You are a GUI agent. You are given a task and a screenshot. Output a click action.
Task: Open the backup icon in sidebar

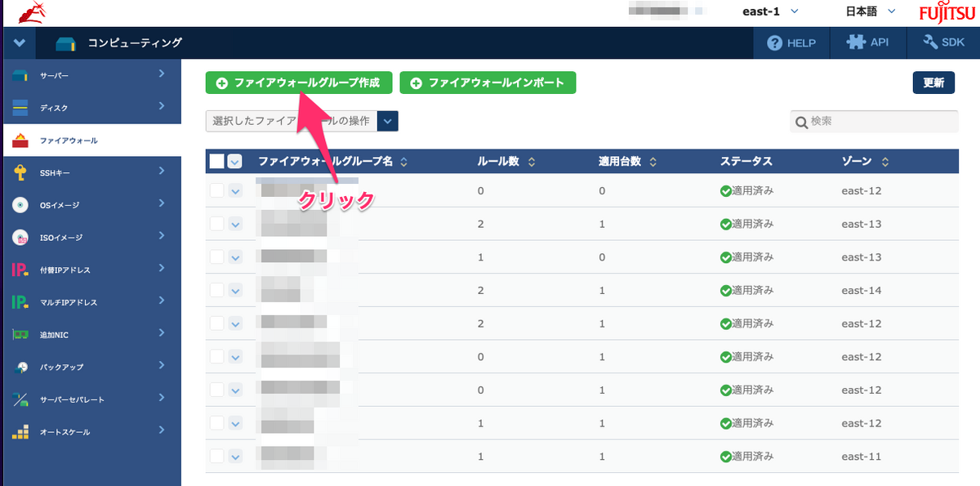20,368
